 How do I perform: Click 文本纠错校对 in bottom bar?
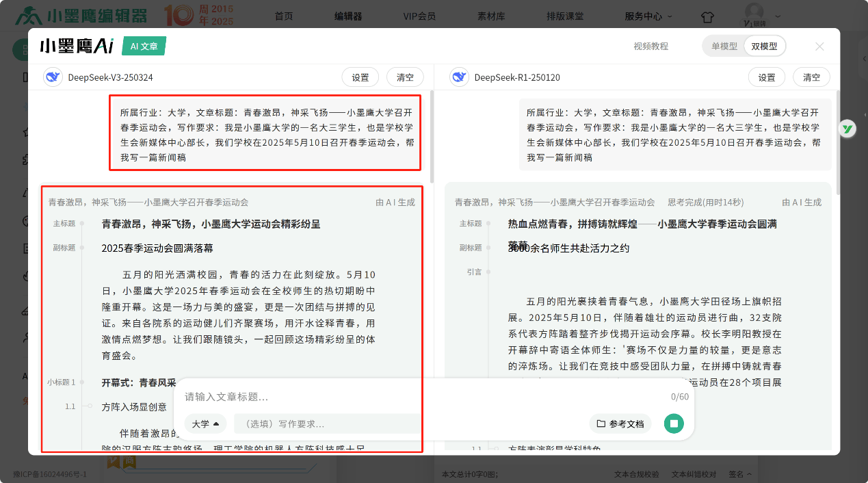click(694, 473)
